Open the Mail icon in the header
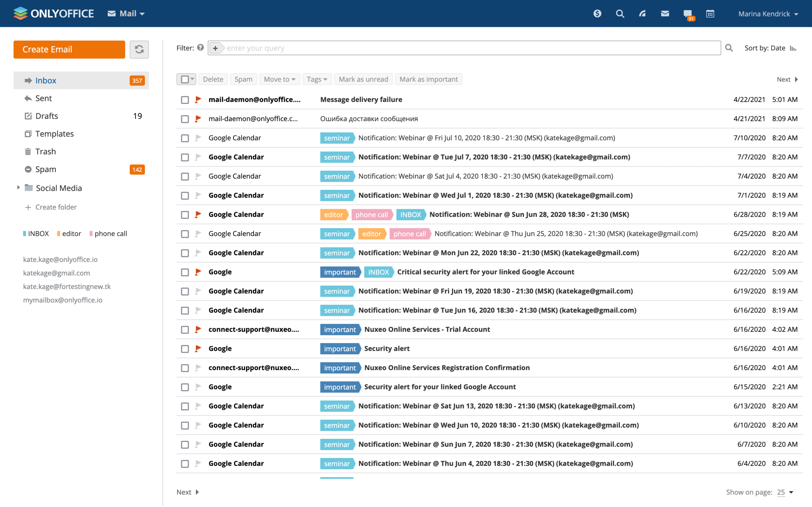The image size is (812, 507). point(665,13)
